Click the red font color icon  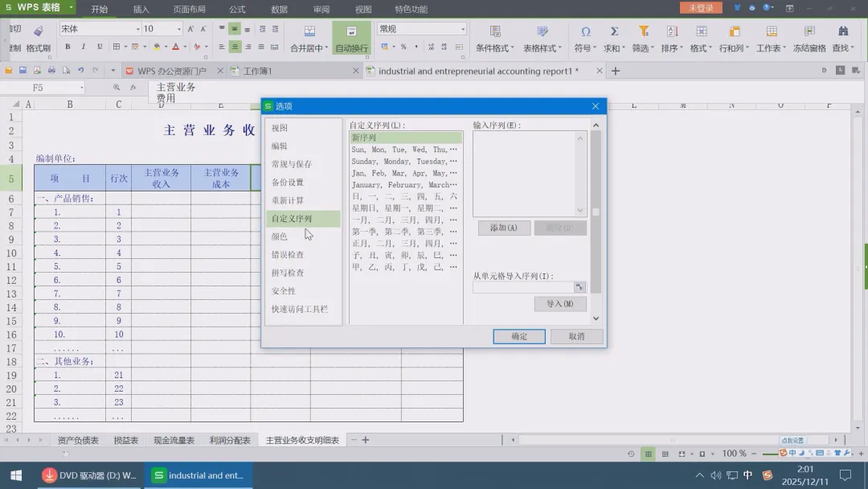click(176, 47)
